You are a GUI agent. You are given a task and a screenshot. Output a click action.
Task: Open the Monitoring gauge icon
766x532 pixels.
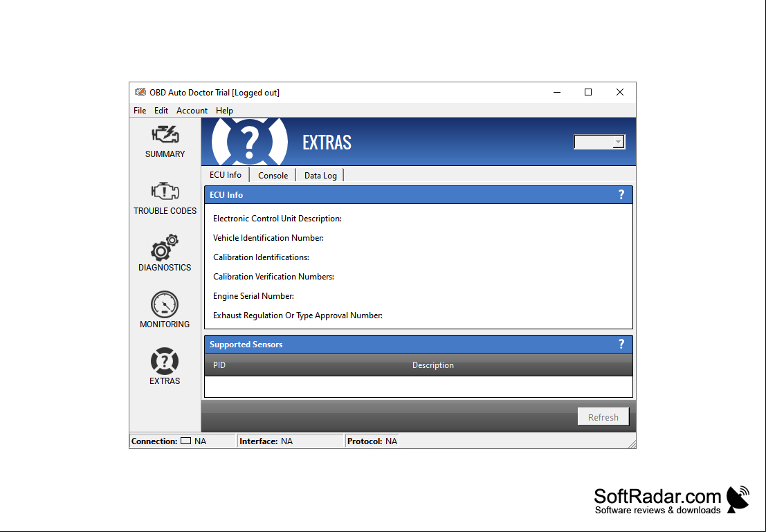165,304
